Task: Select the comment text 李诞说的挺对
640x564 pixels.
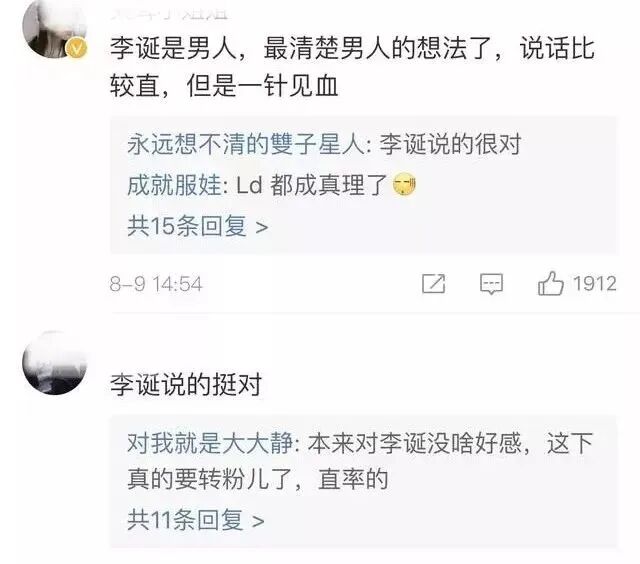Action: coord(186,384)
